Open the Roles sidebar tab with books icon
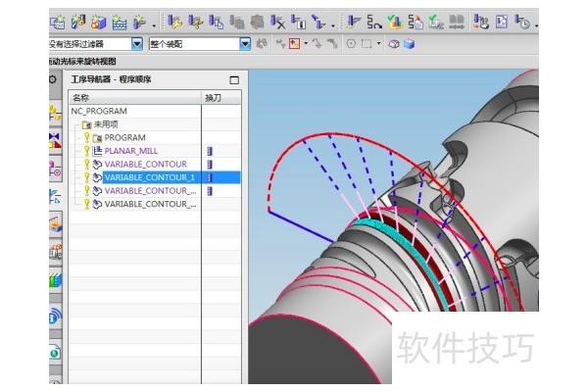588x392 pixels. [55, 280]
